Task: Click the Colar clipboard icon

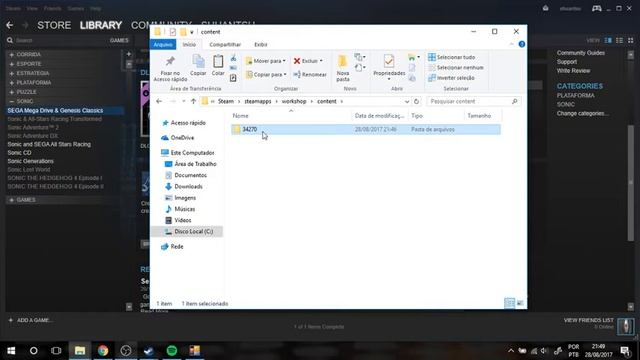Action: point(218,62)
